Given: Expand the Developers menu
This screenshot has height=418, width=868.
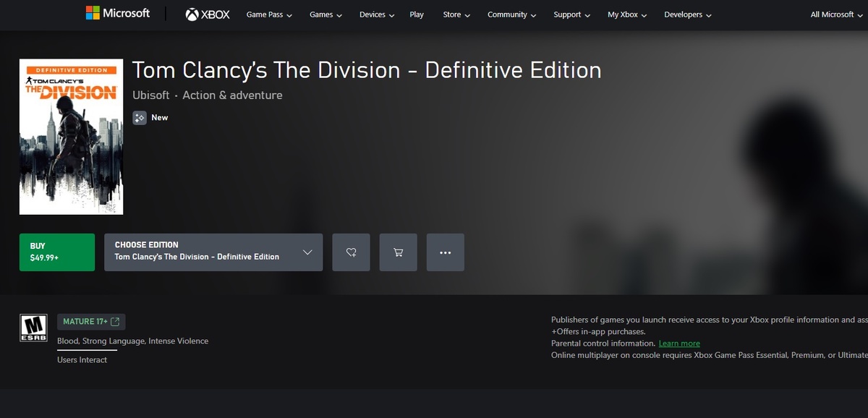Looking at the screenshot, I should (688, 14).
